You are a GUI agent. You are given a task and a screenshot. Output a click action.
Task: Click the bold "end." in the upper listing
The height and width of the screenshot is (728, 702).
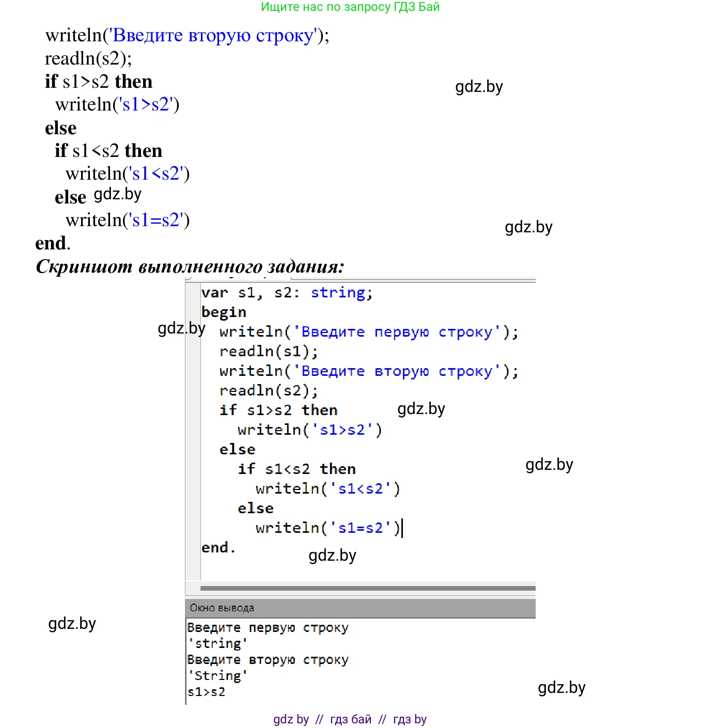click(52, 243)
